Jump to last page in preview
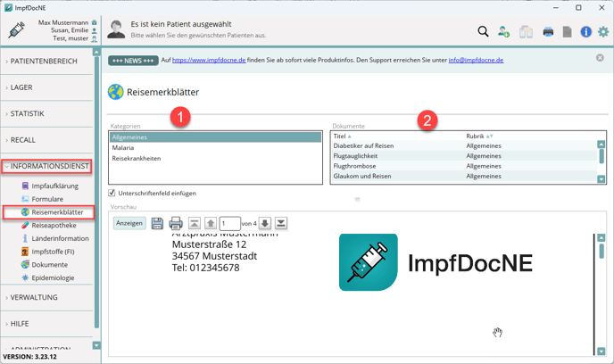This screenshot has height=364, width=614. tap(281, 224)
